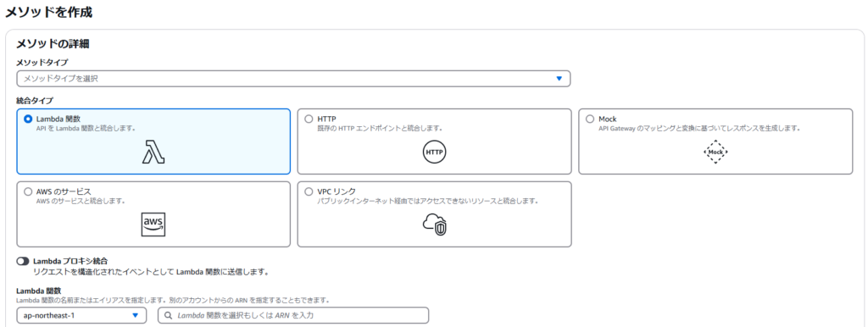Screen dimensions: 868x327
Task: Click 'AWS のサービスと統合します。' description
Action: coord(81,201)
